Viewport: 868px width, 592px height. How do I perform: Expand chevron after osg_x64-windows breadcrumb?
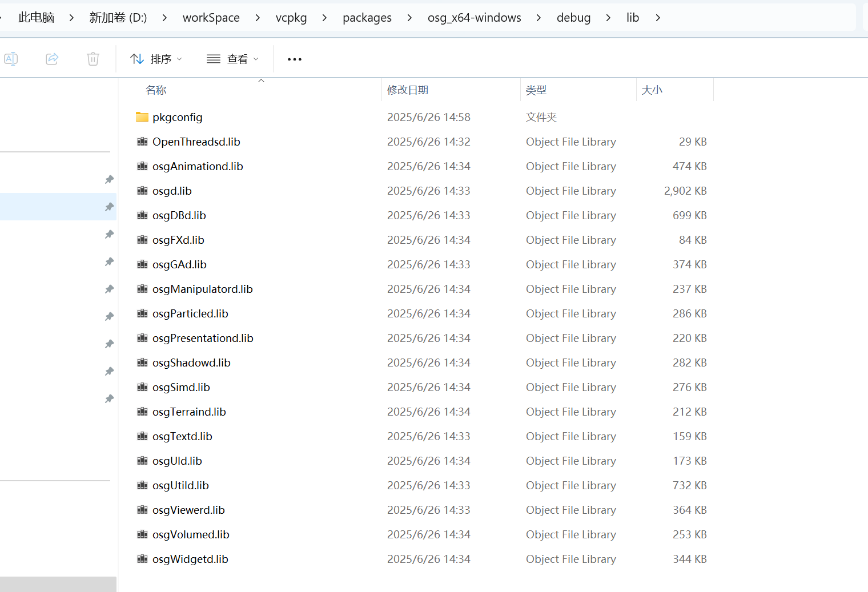click(x=539, y=18)
